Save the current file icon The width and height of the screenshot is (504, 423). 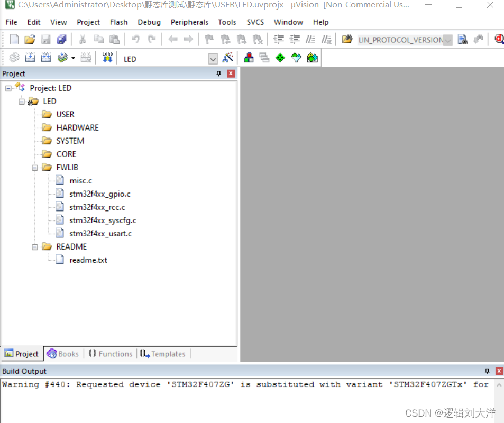pos(46,39)
